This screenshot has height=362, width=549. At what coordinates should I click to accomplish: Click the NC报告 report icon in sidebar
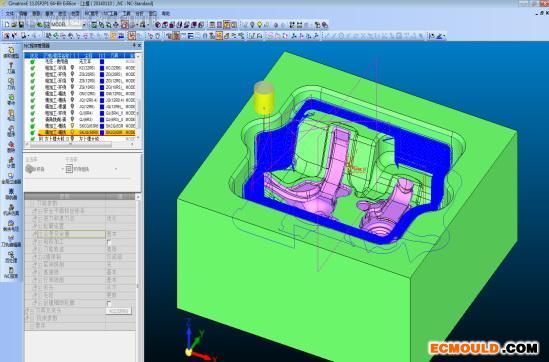(x=11, y=272)
